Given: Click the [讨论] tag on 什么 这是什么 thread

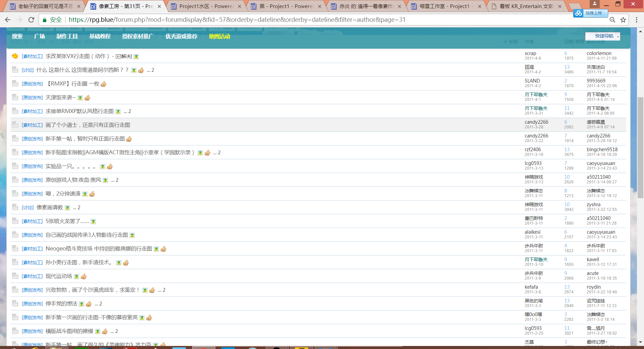Looking at the screenshot, I should (x=28, y=70).
